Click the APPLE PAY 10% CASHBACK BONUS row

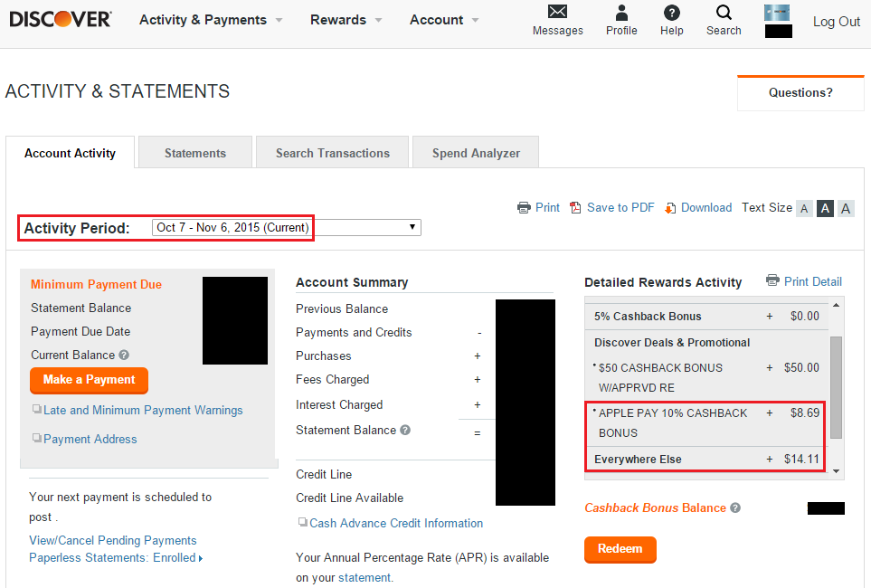(705, 423)
